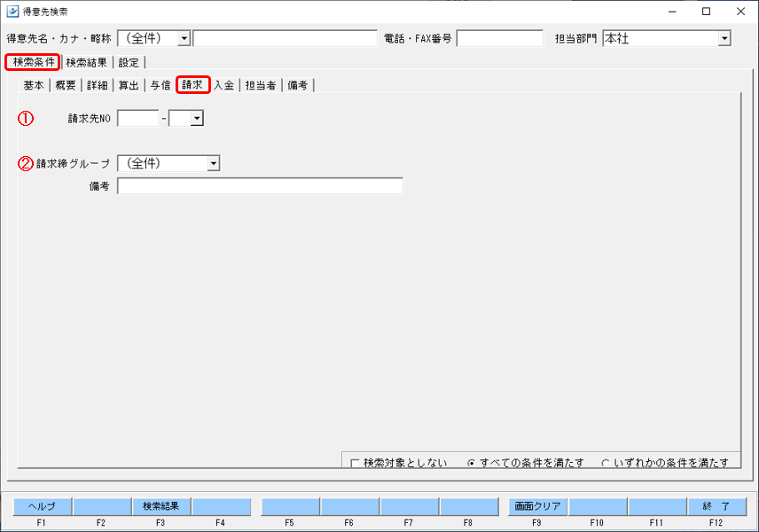Select すべての条件を満たす radio button

[471, 463]
